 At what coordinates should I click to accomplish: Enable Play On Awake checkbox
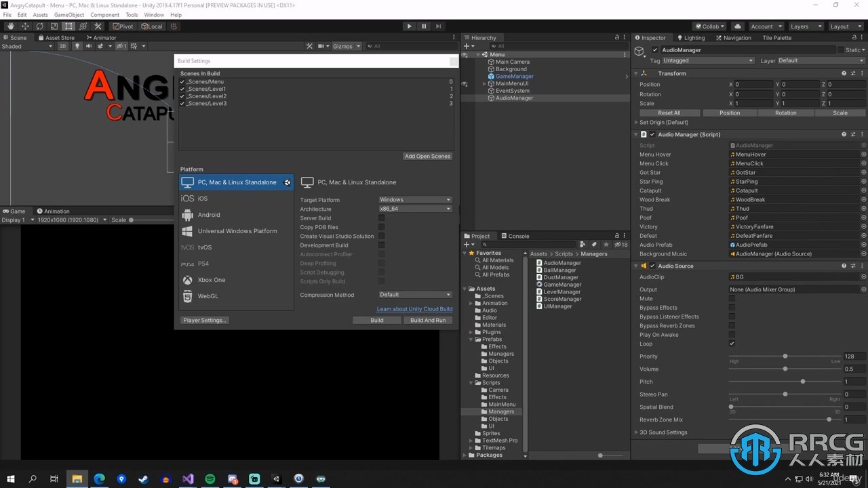[x=732, y=335]
